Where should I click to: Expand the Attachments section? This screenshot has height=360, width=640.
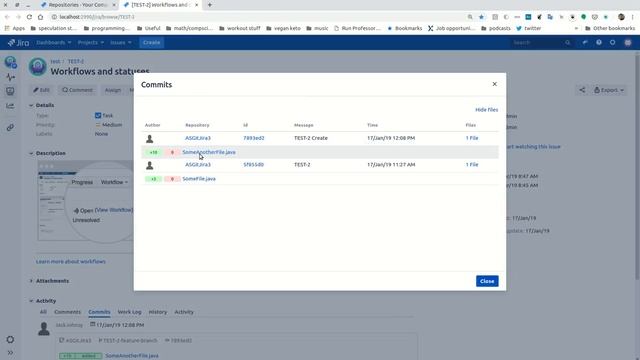tap(31, 281)
